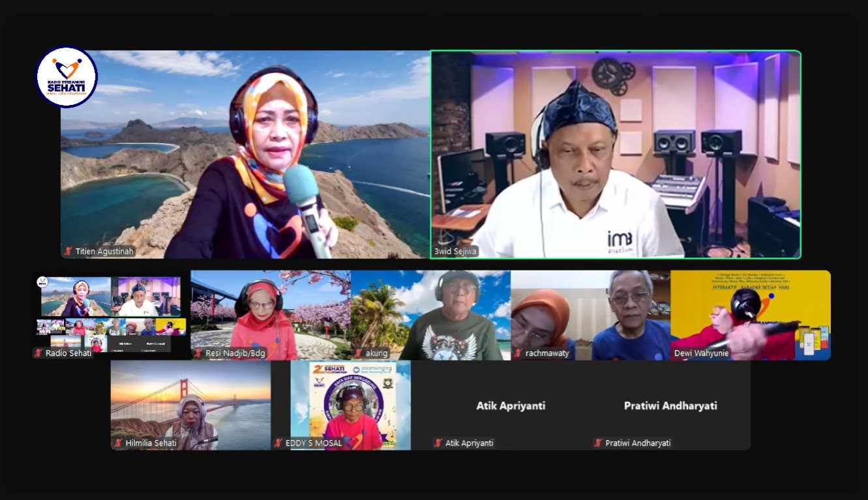
Task: Select akung's beach background video tile
Action: click(x=430, y=314)
